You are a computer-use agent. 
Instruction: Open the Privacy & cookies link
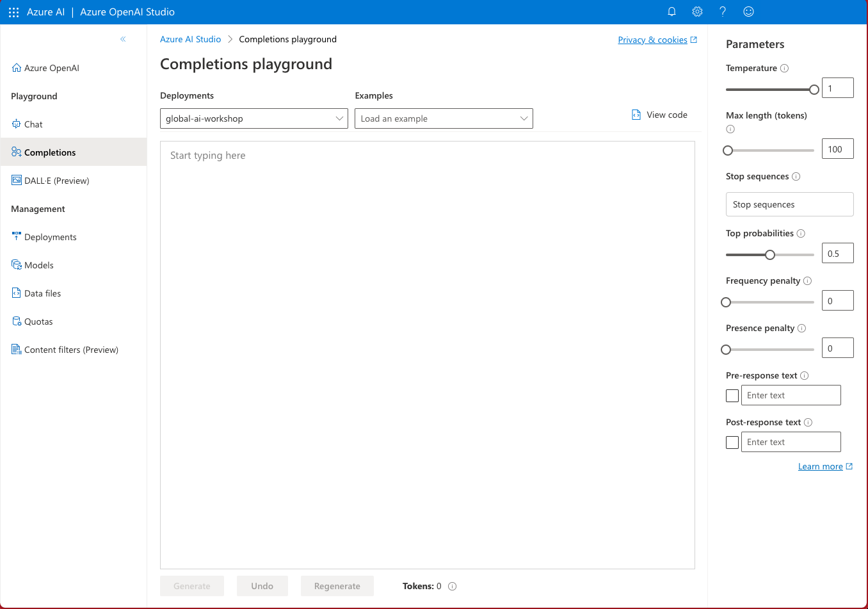click(652, 40)
